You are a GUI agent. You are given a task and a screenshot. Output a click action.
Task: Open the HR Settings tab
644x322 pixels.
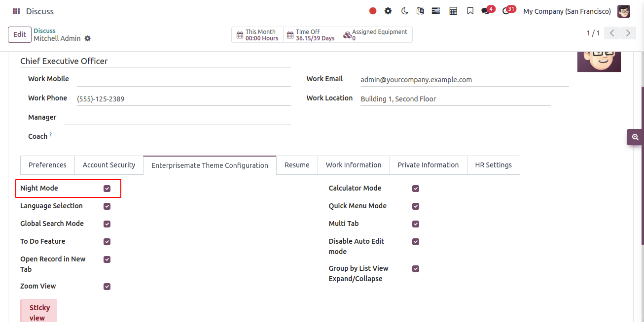493,165
